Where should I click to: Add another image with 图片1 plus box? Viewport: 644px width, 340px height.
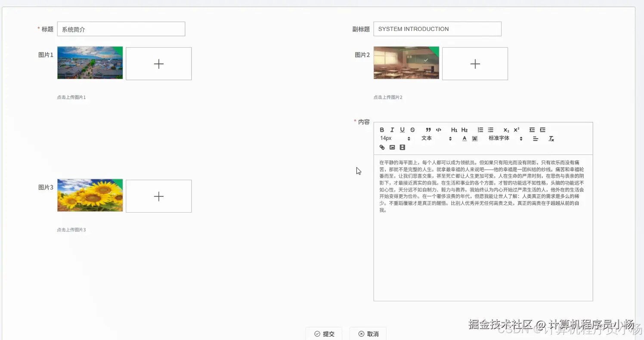159,64
